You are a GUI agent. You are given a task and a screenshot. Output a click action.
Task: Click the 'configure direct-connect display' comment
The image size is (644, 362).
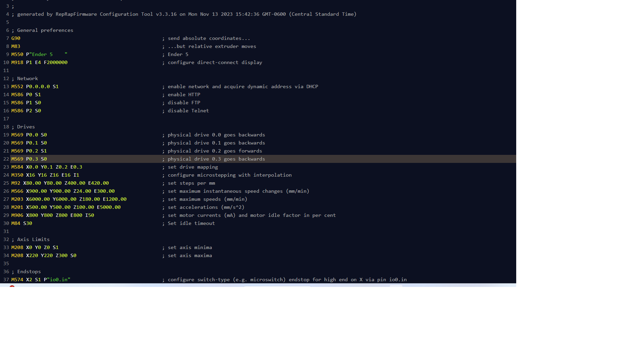click(x=212, y=62)
